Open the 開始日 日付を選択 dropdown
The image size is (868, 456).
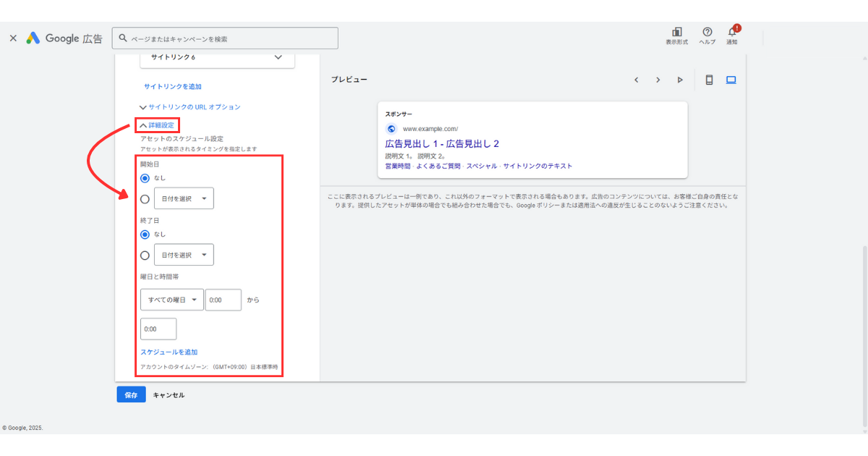tap(184, 198)
